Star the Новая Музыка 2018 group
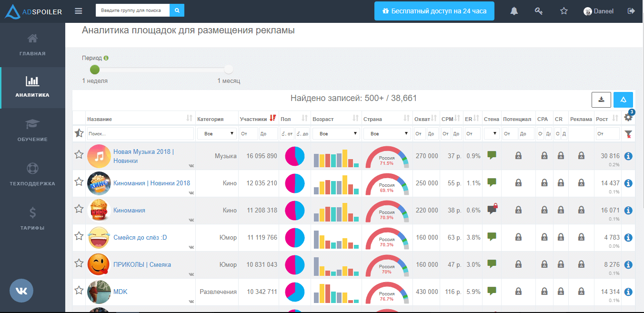 79,154
